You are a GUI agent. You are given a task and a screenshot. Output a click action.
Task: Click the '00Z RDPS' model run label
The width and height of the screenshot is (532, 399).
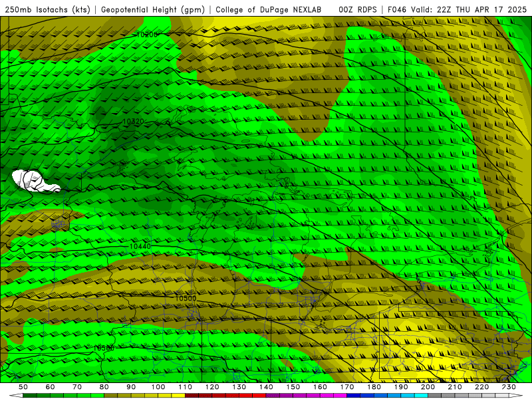click(357, 10)
